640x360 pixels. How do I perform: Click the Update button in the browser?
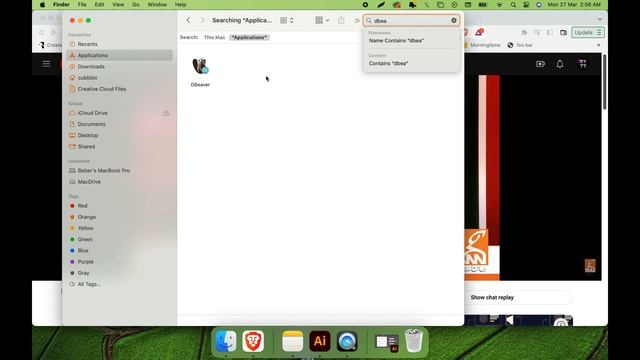pos(588,32)
